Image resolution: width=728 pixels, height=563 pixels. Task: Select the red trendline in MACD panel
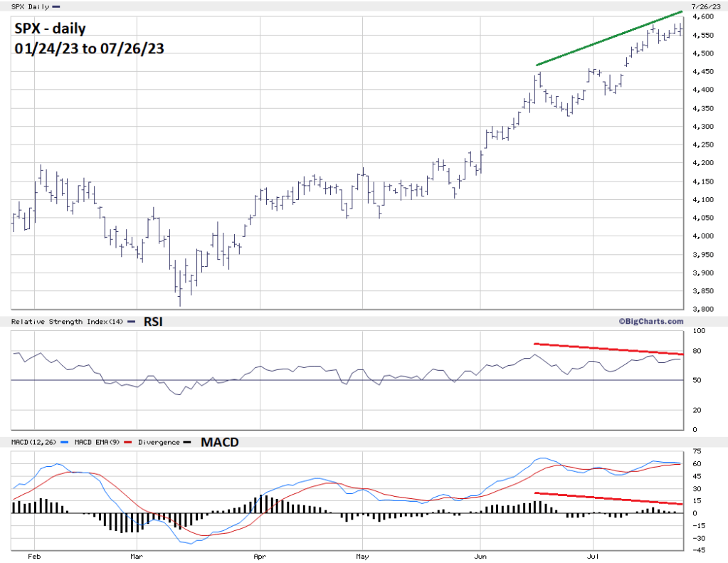(608, 498)
